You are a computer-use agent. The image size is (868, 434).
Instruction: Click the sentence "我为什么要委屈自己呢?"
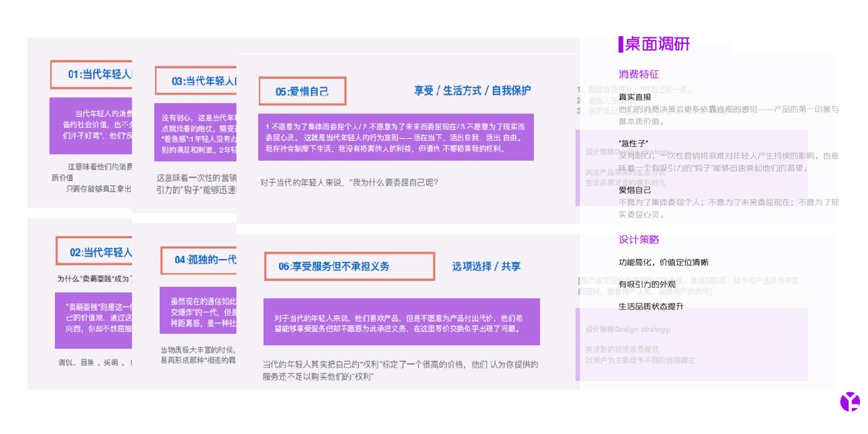395,182
